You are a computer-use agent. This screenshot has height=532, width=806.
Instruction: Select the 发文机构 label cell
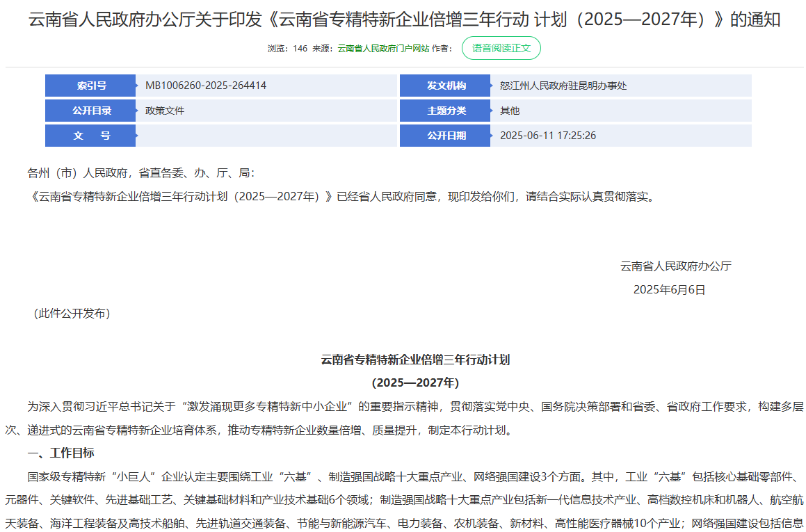pyautogui.click(x=445, y=86)
